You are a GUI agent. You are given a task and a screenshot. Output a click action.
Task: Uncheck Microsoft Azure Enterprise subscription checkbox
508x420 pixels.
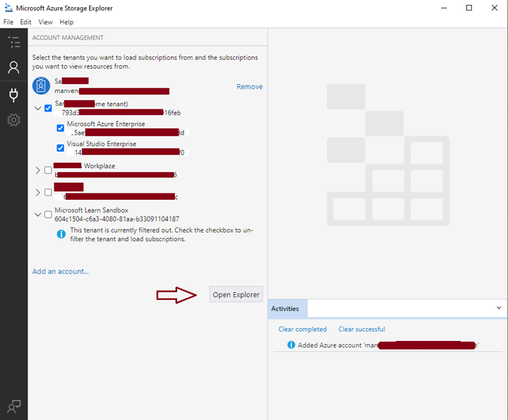point(60,128)
